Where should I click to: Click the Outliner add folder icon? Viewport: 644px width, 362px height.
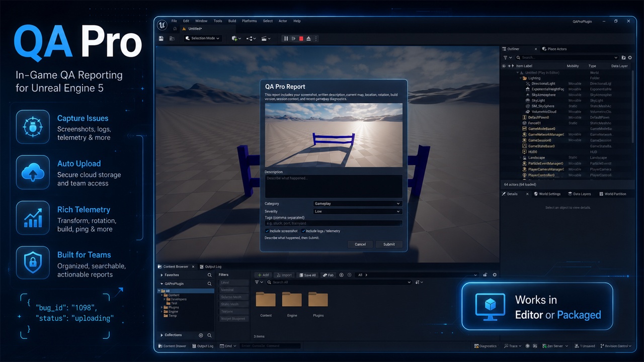[x=624, y=58]
